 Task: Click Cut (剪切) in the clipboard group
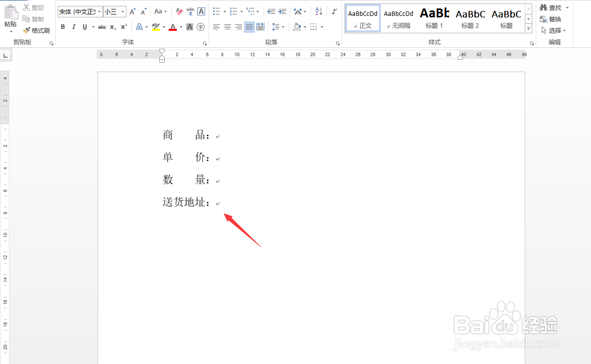tap(33, 7)
